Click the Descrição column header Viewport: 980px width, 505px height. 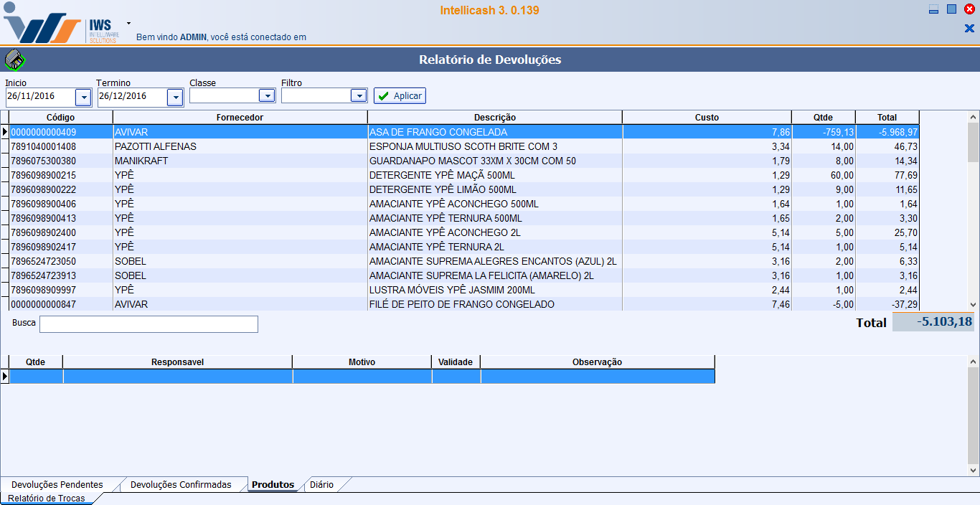pos(494,118)
